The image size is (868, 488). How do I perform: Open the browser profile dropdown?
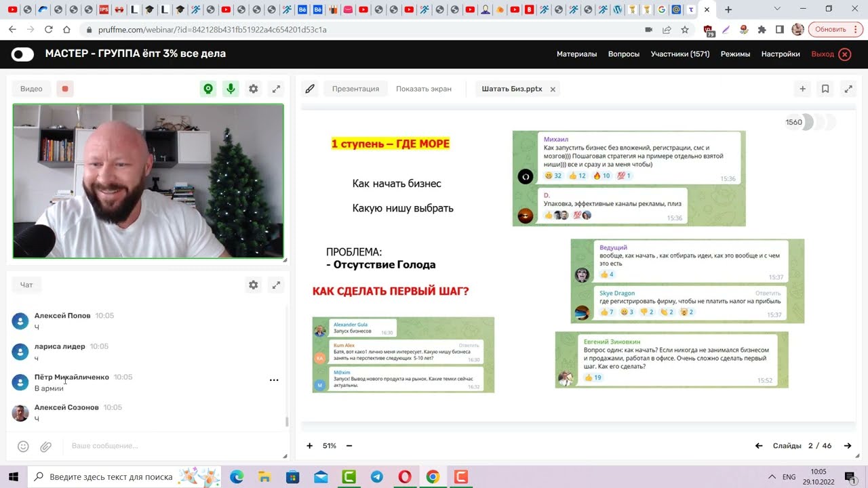click(797, 30)
